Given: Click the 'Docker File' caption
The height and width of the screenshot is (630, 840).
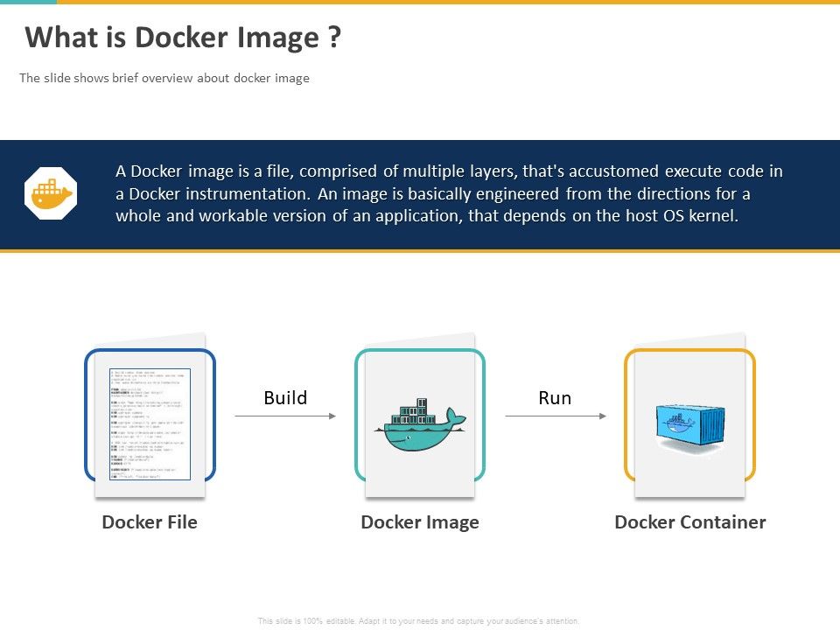Looking at the screenshot, I should click(150, 522).
